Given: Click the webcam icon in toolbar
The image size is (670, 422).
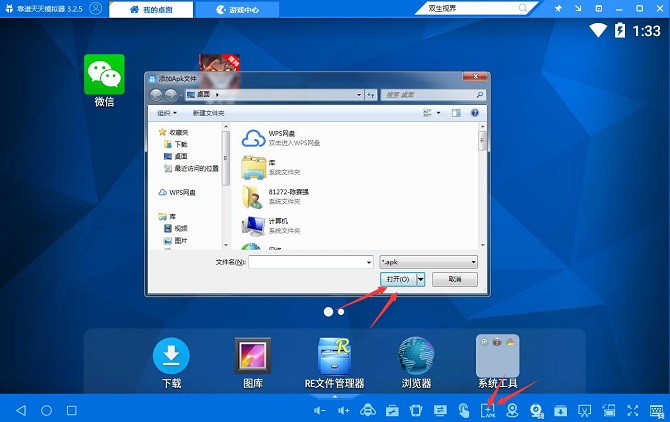Looking at the screenshot, I should coord(536,410).
